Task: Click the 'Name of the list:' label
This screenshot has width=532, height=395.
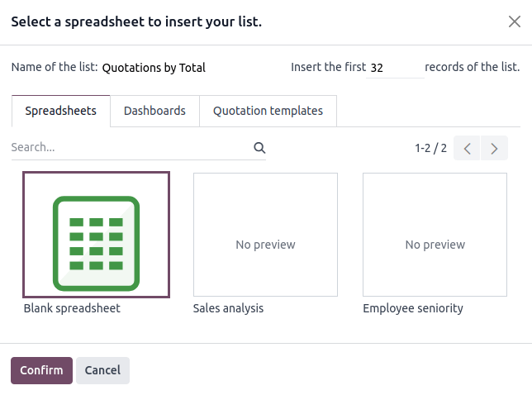Action: [x=55, y=68]
